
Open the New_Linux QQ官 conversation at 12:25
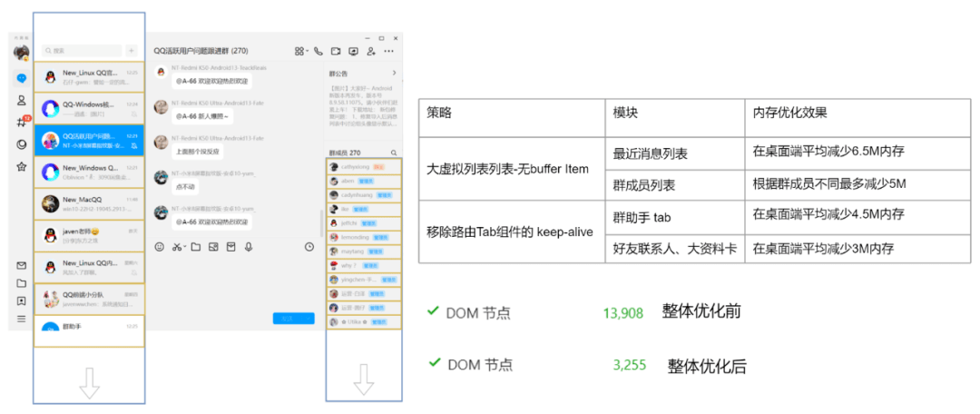[89, 77]
